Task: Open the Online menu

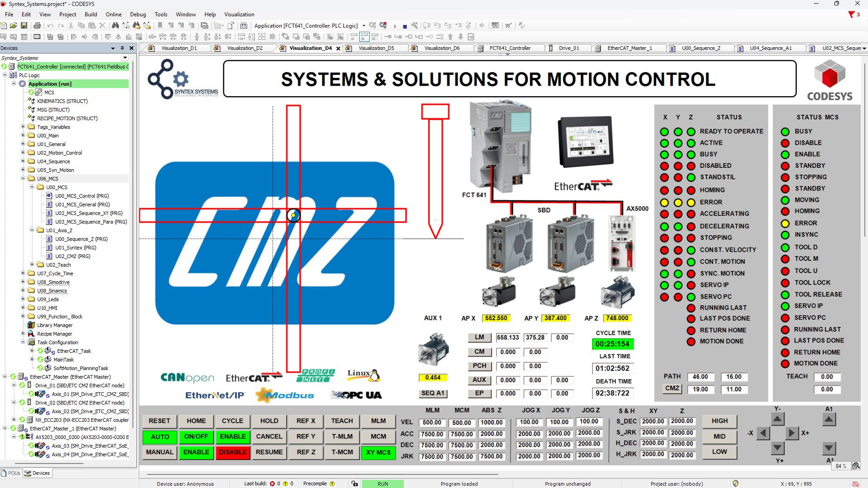Action: (113, 15)
